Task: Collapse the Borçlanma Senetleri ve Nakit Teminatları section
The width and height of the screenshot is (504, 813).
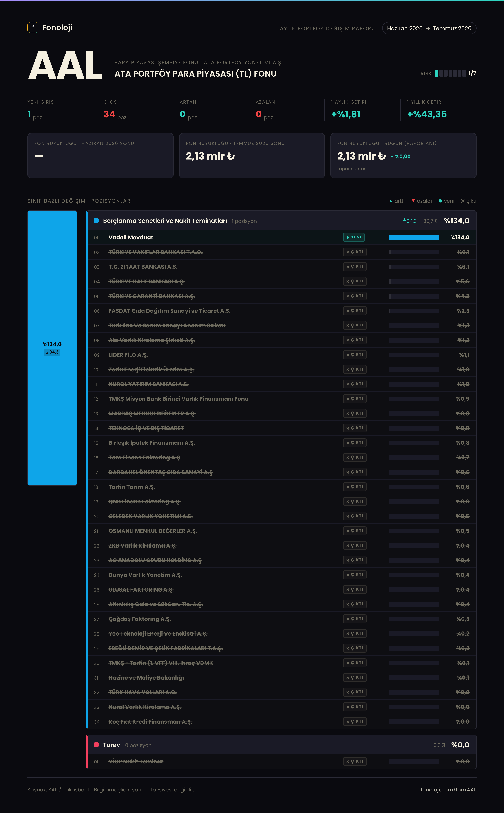Action: (282, 221)
